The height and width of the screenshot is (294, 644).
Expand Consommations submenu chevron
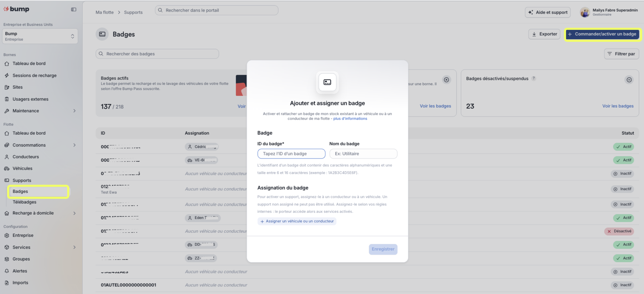pyautogui.click(x=74, y=145)
